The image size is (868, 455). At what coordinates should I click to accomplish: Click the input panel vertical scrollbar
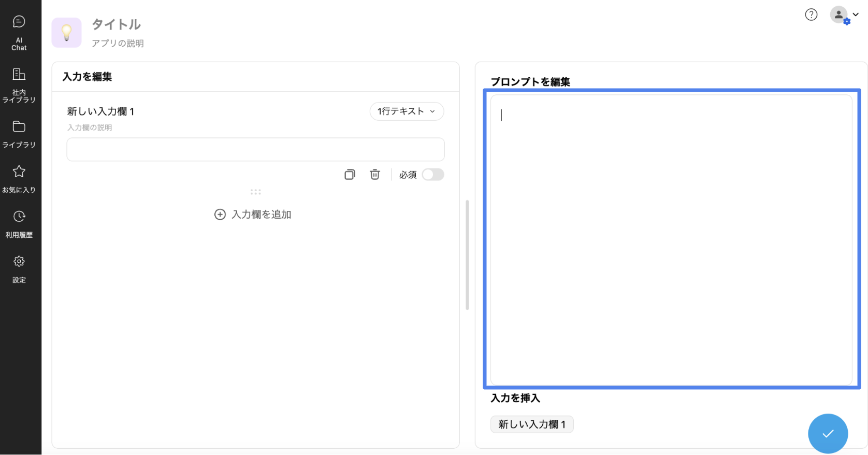[x=467, y=255]
